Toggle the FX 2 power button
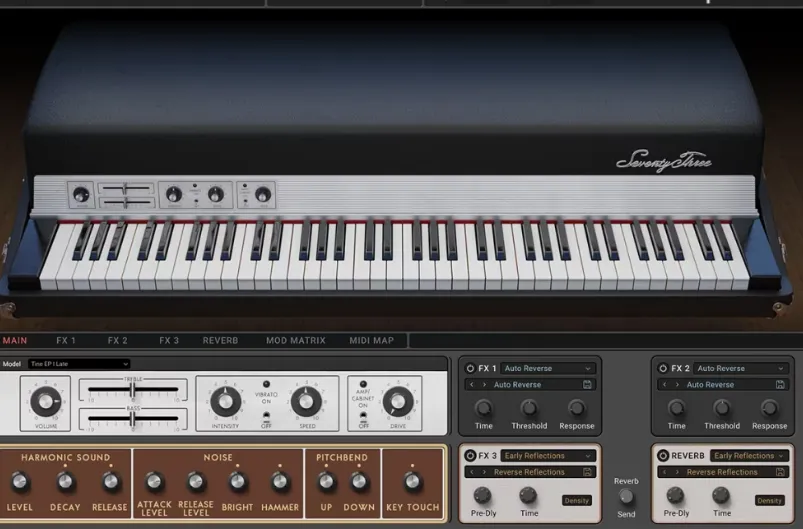Image resolution: width=803 pixels, height=529 pixels. pyautogui.click(x=663, y=368)
